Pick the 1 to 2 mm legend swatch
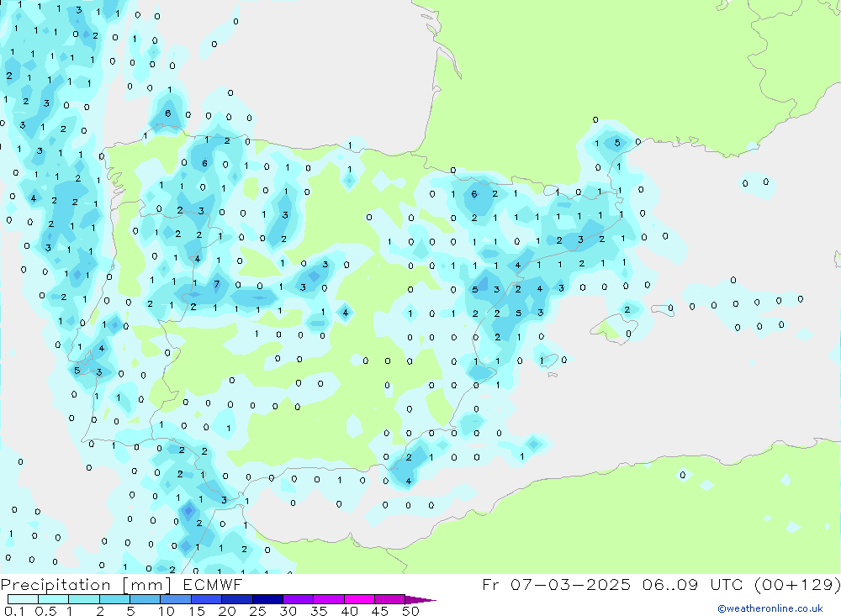 click(84, 599)
